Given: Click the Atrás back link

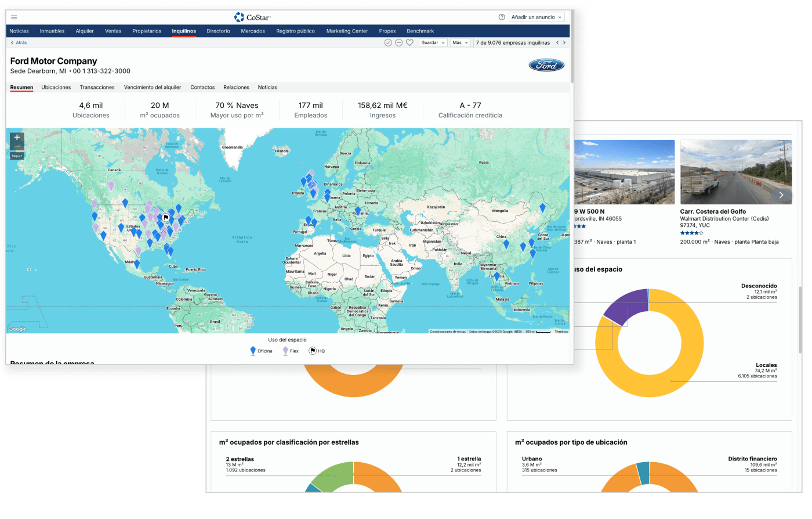Looking at the screenshot, I should click(19, 43).
